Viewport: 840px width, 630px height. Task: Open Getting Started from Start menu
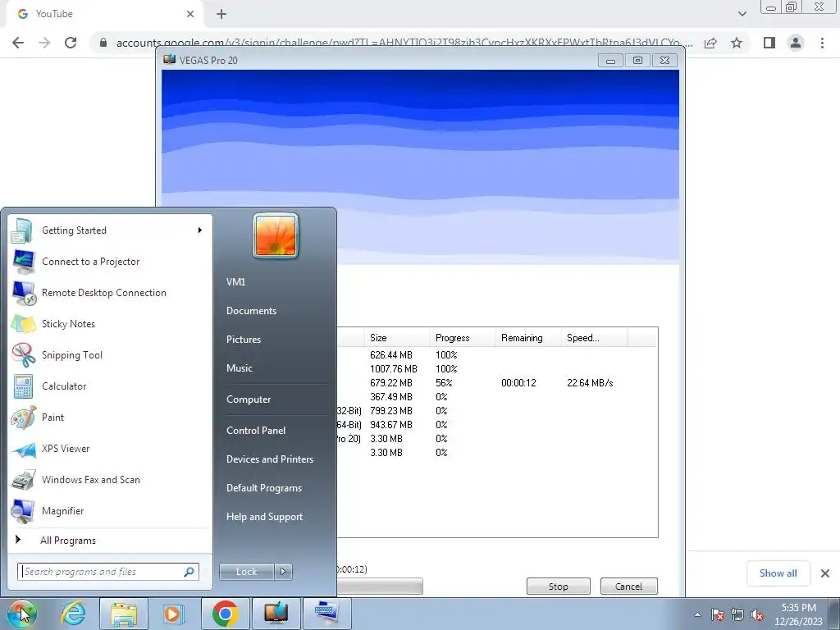coord(110,231)
